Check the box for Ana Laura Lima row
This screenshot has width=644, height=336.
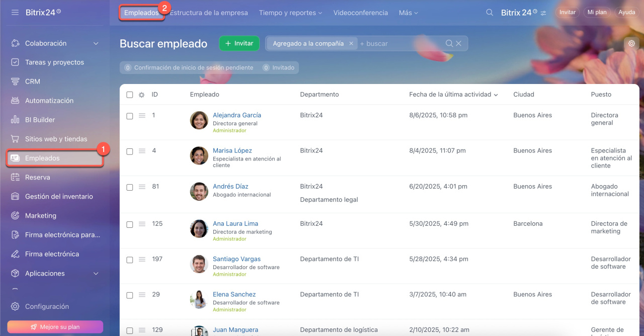tap(129, 224)
